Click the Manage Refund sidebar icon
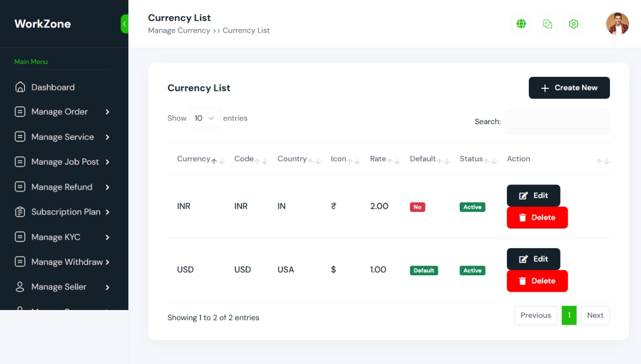The height and width of the screenshot is (364, 641). tap(20, 187)
